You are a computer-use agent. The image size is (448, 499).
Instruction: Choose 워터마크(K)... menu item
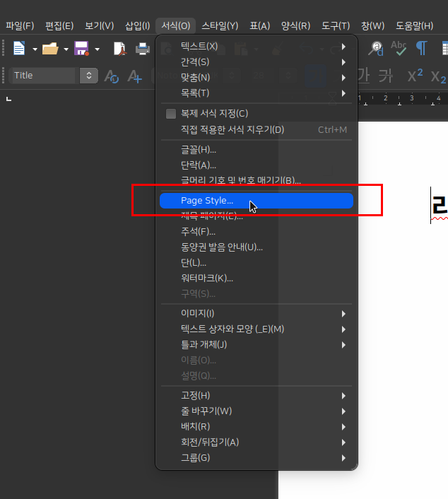click(x=207, y=278)
